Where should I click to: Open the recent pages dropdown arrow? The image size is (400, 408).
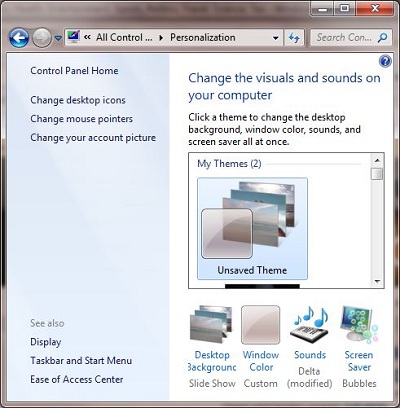pos(58,38)
